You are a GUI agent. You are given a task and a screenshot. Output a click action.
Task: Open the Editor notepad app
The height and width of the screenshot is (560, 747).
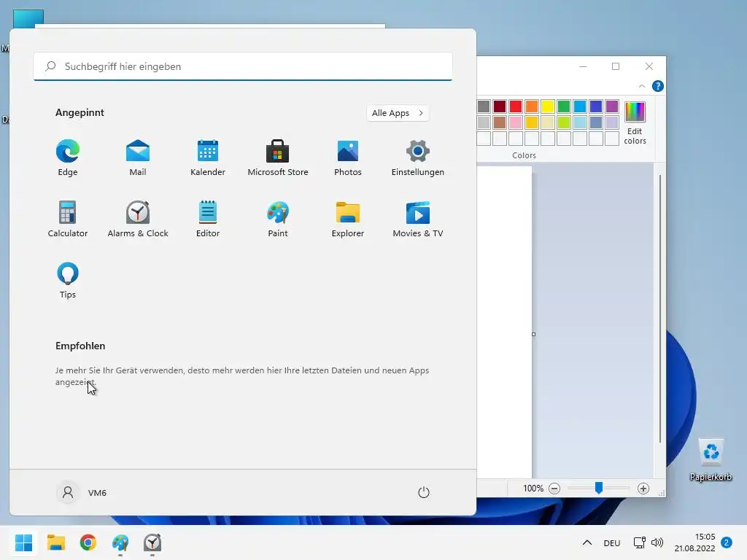click(208, 219)
